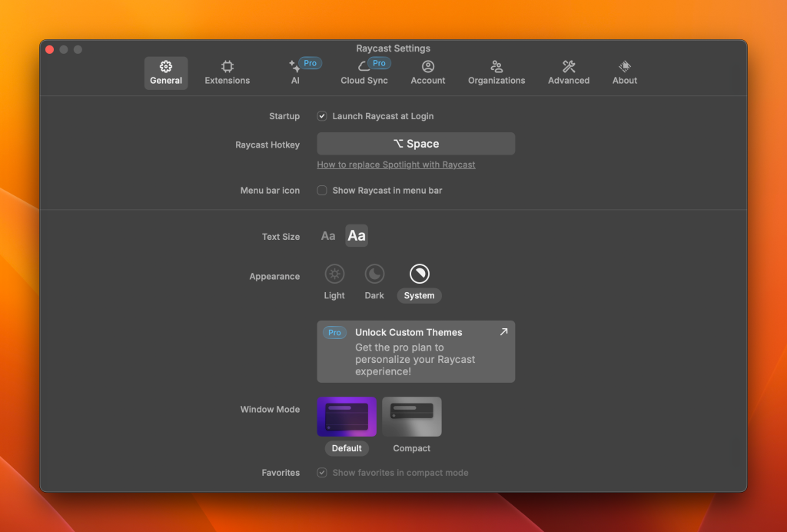Viewport: 787px width, 532px height.
Task: Enable Show Raycast in menu bar
Action: tap(322, 190)
